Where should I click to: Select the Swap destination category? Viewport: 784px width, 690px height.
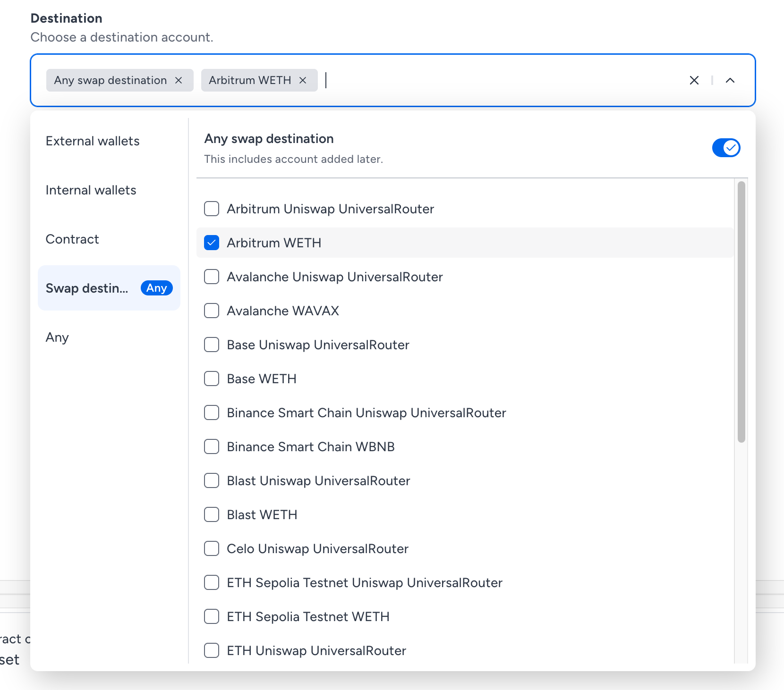(109, 288)
